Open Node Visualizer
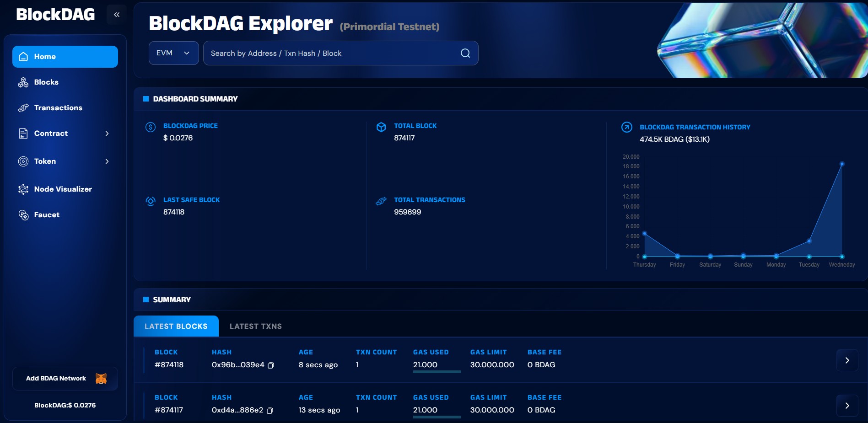 pos(63,189)
